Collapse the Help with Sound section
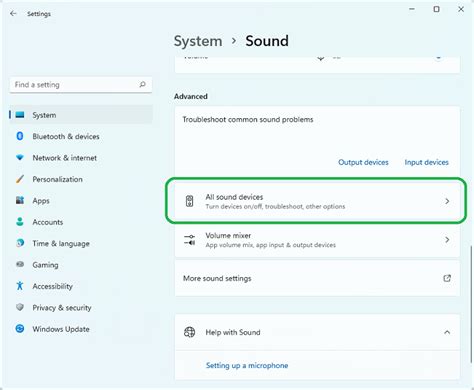The image size is (474, 390). click(447, 332)
